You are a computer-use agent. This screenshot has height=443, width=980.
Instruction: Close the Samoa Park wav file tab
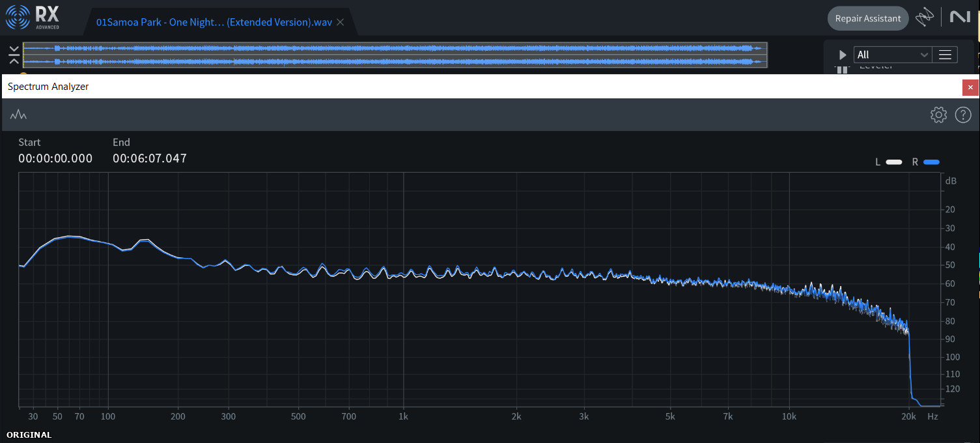point(340,22)
